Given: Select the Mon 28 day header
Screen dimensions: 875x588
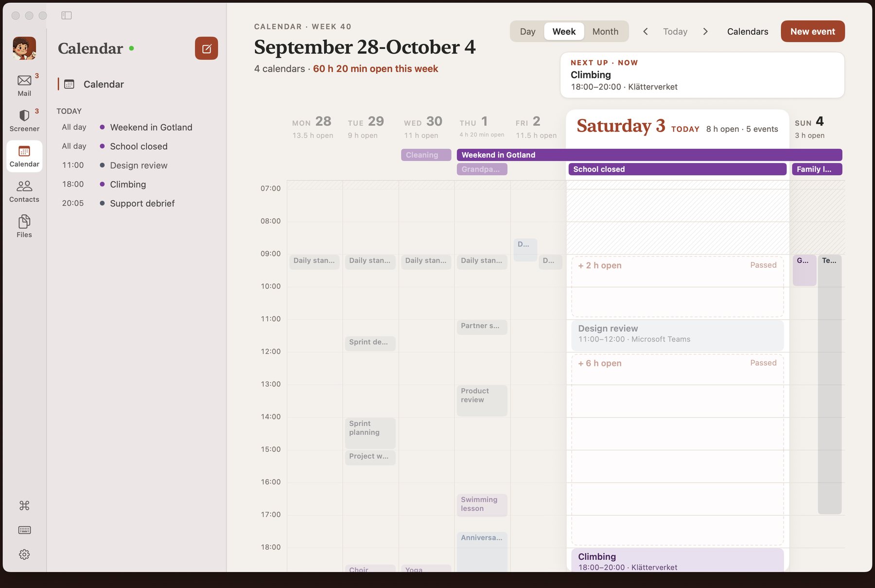Looking at the screenshot, I should [313, 128].
